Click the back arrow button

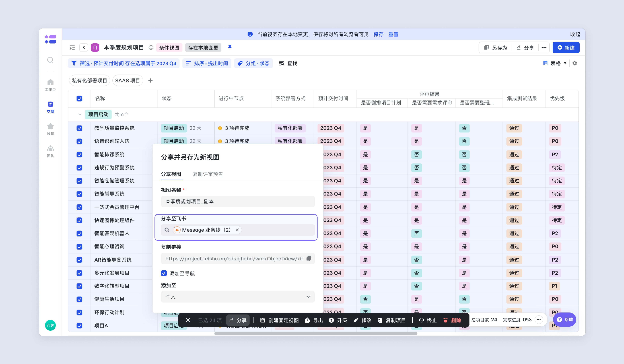click(x=84, y=48)
